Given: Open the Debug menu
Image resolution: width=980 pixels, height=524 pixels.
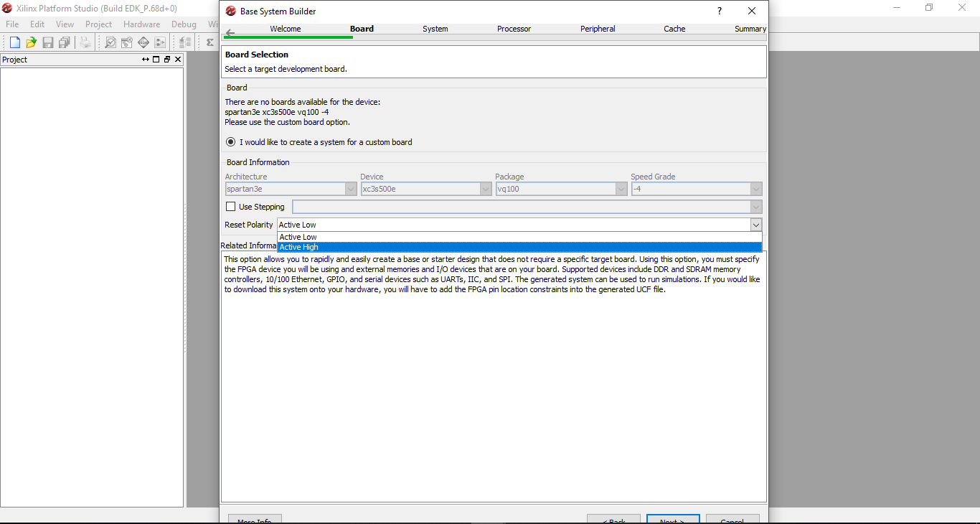Looking at the screenshot, I should pyautogui.click(x=184, y=24).
